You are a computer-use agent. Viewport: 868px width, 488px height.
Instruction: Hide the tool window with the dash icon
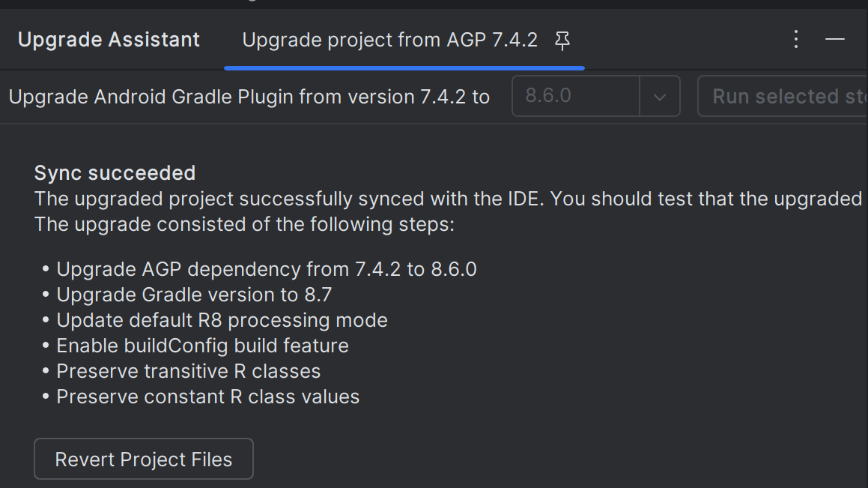[835, 40]
